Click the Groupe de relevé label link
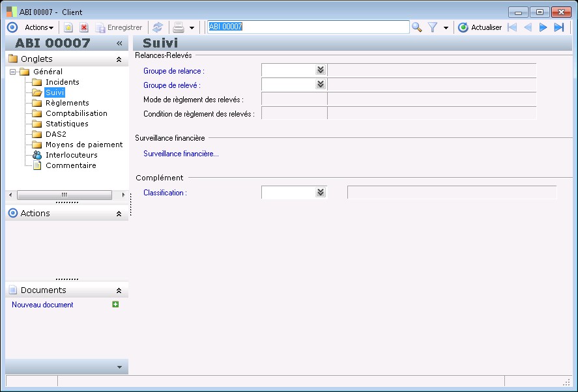The width and height of the screenshot is (578, 392). (x=172, y=85)
